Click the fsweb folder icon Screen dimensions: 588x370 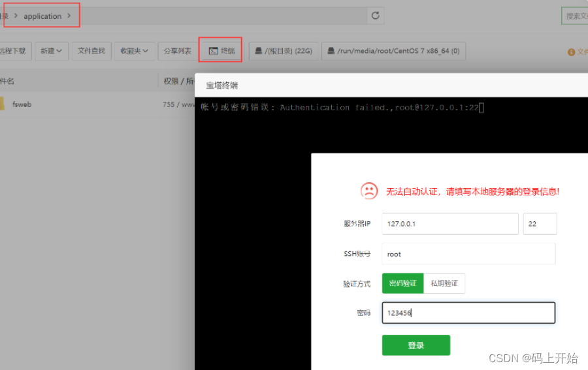point(2,104)
